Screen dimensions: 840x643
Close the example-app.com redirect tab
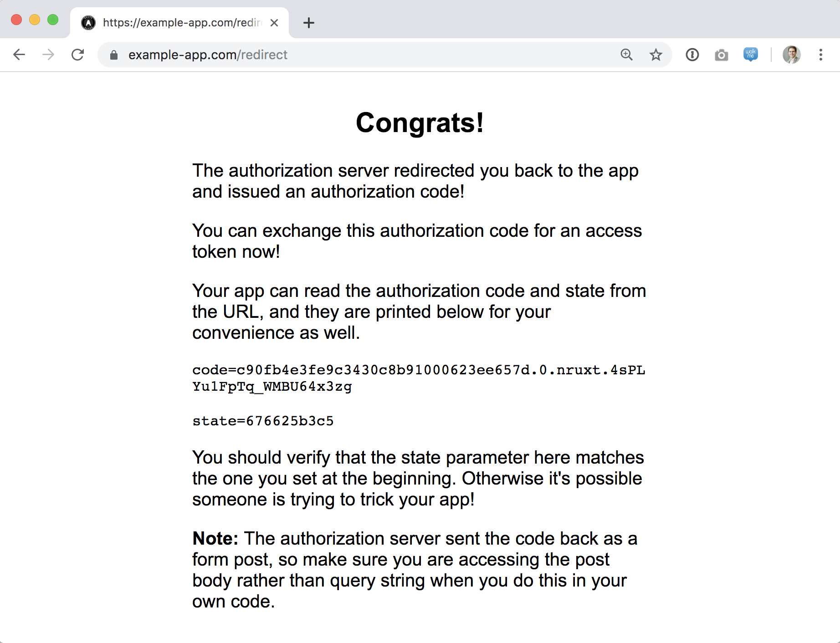click(x=274, y=23)
